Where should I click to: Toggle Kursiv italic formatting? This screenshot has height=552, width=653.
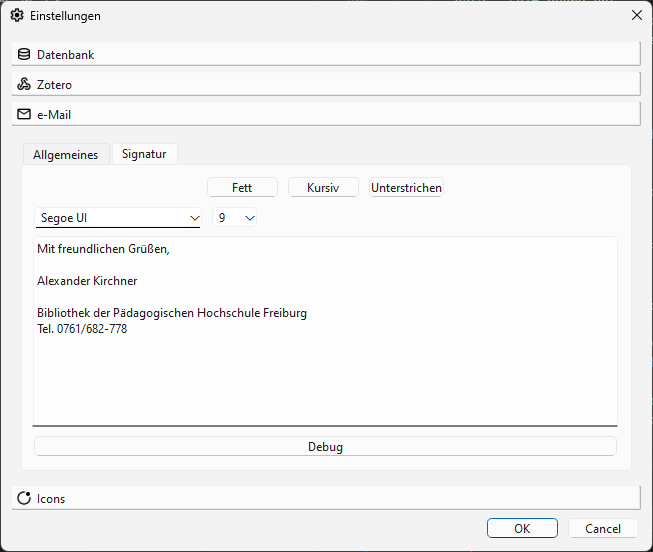(x=323, y=187)
